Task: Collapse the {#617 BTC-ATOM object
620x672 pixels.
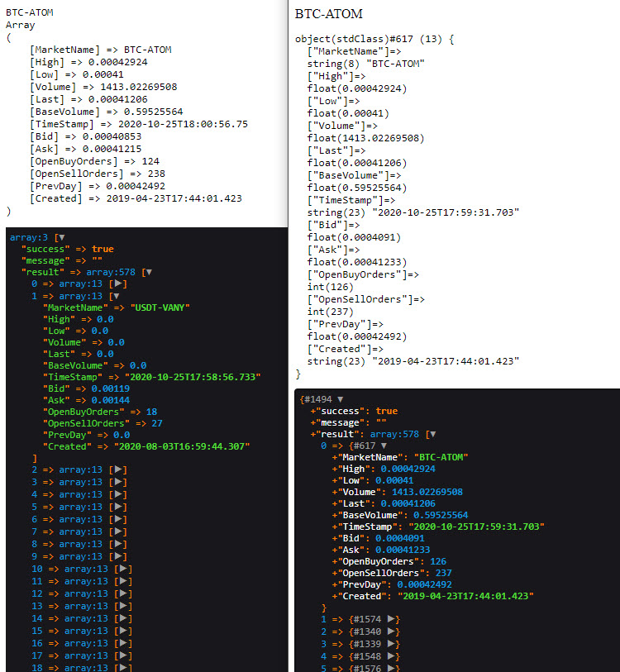Action: (383, 446)
